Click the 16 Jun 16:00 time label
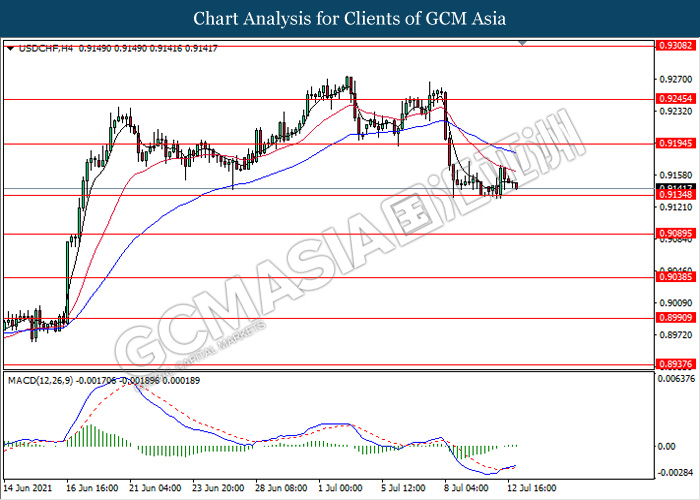Screen dimensions: 700x500 tap(92, 488)
